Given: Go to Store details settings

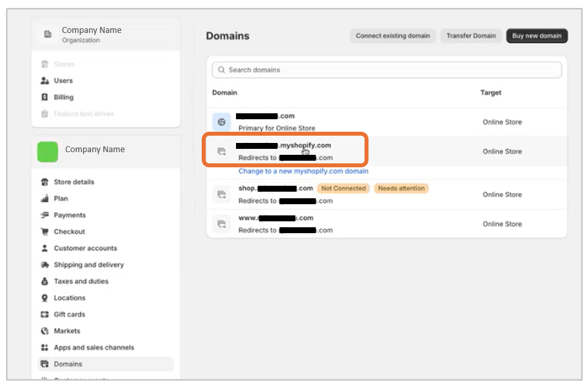Looking at the screenshot, I should tap(74, 182).
